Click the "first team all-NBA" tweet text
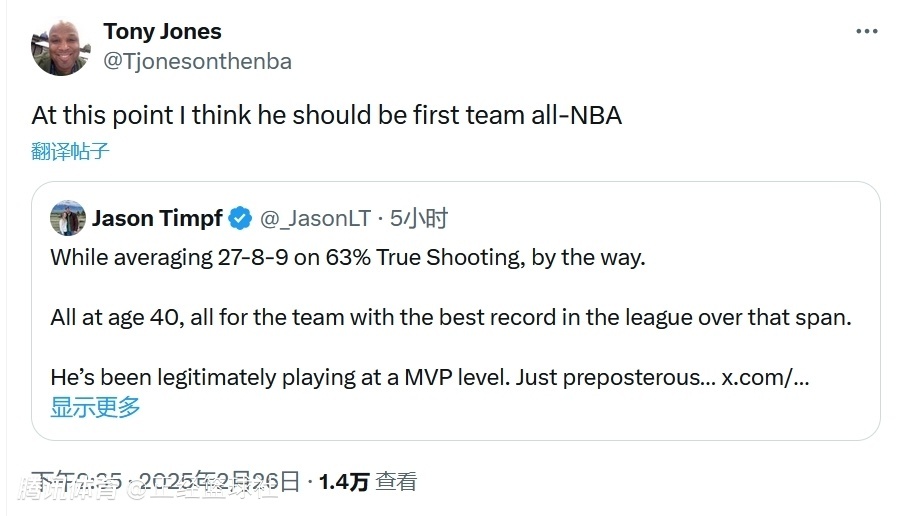This screenshot has height=516, width=904. point(326,115)
